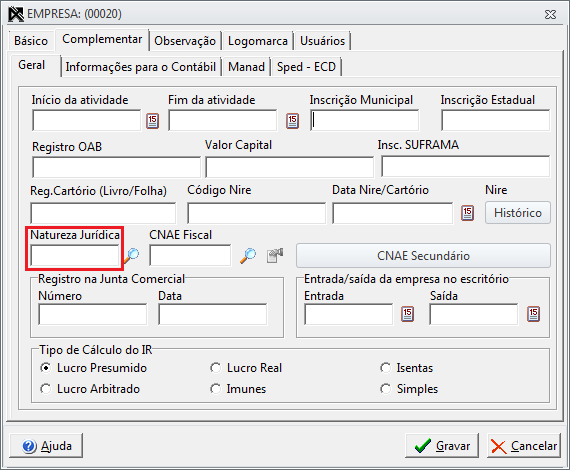Focus the Valor Capital input field
This screenshot has height=470, width=570.
pos(289,167)
